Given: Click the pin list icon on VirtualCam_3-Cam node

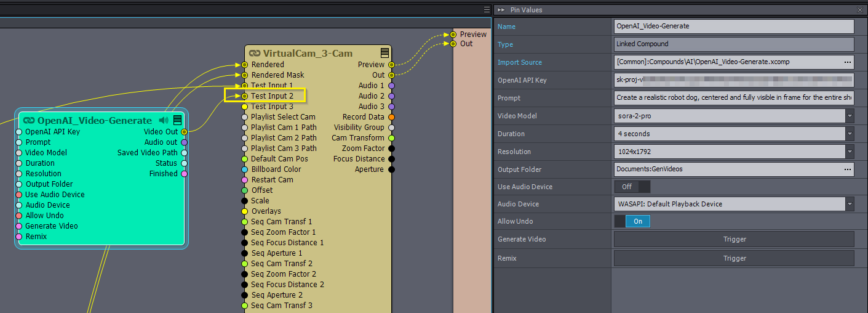Looking at the screenshot, I should pyautogui.click(x=384, y=53).
